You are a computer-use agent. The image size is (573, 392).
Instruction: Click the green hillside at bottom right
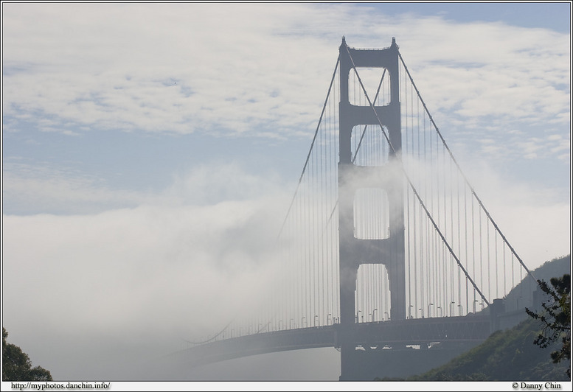tap(501, 357)
